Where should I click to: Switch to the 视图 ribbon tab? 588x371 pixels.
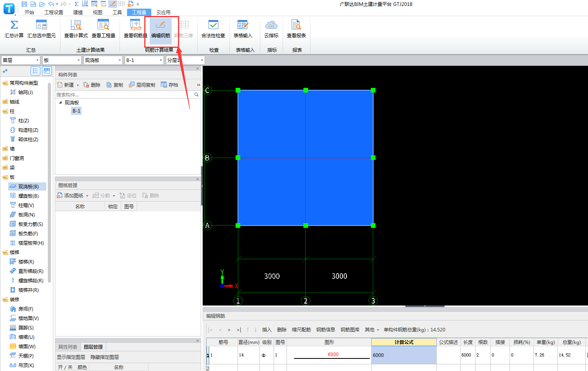pyautogui.click(x=98, y=13)
